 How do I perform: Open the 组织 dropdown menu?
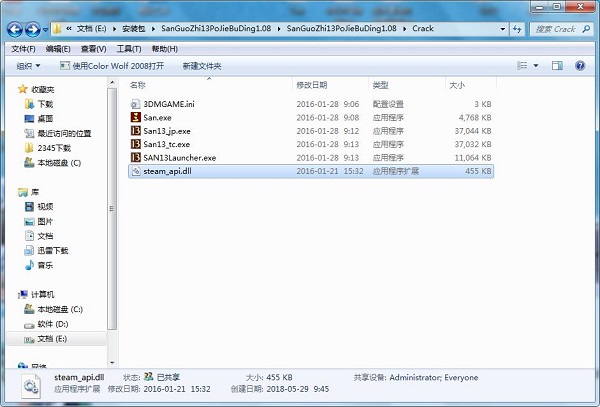pyautogui.click(x=28, y=66)
